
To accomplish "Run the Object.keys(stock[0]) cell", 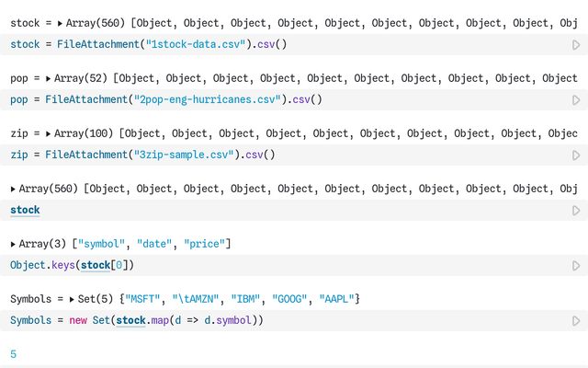I will (x=576, y=266).
